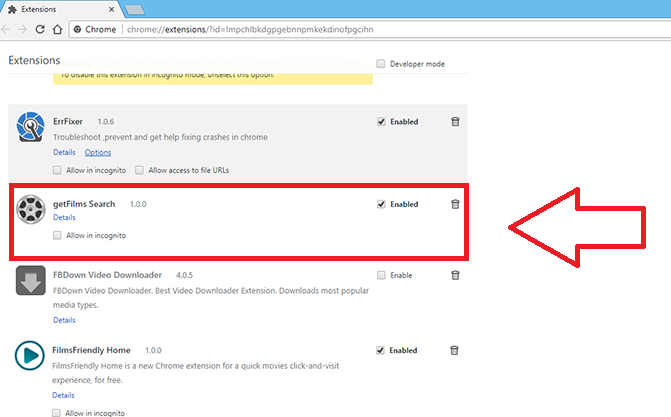Close the Extensions tab
Screen dimensions: 671x417
coord(111,9)
